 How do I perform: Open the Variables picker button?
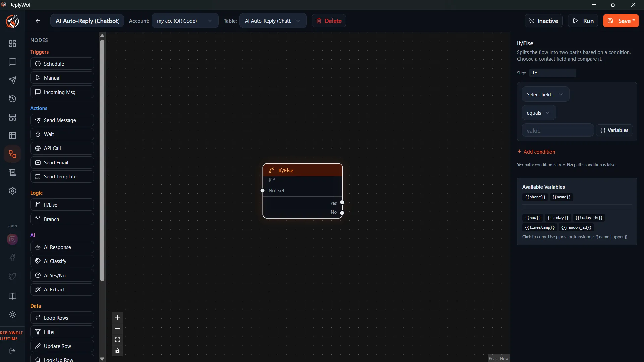click(614, 130)
